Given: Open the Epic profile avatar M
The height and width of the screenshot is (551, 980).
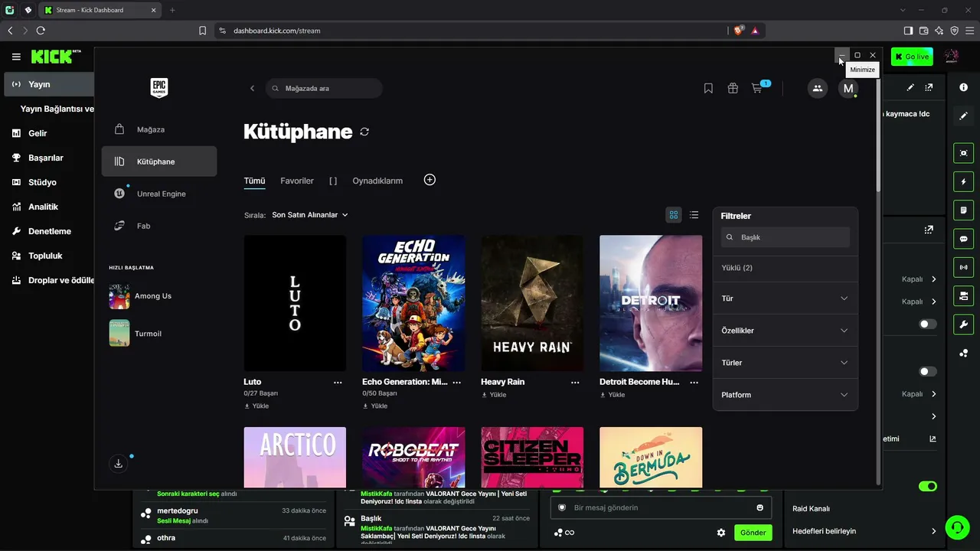Looking at the screenshot, I should click(848, 88).
